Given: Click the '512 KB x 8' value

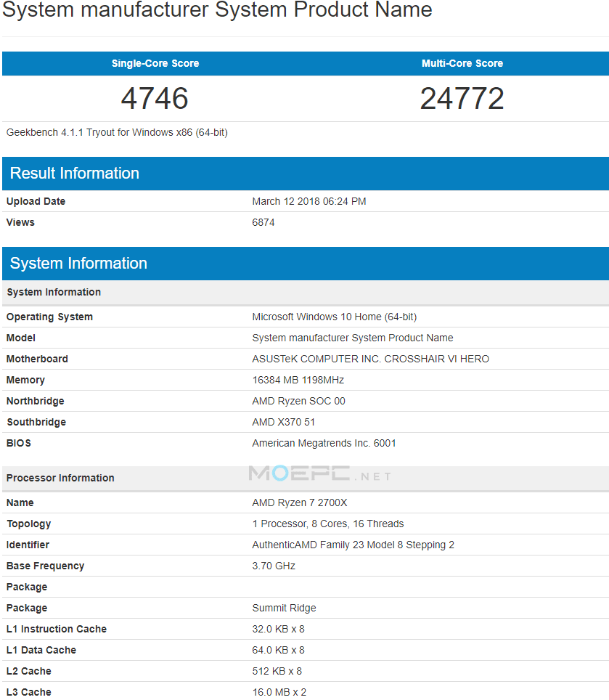Looking at the screenshot, I should pos(277,671).
